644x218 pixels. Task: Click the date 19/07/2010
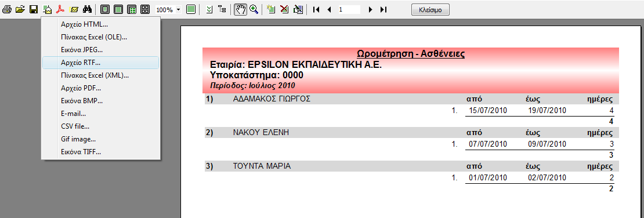tap(547, 110)
